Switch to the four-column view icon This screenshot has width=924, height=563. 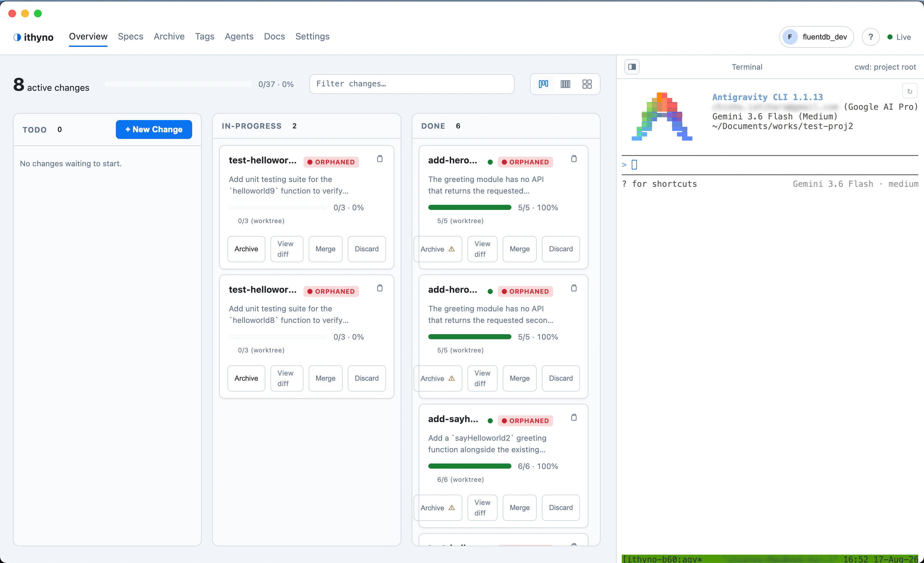565,84
